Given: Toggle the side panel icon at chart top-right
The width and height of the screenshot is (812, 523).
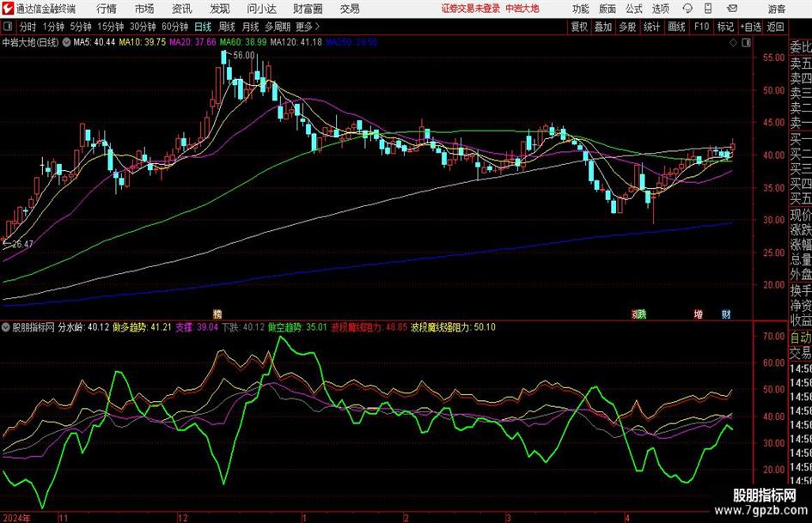Looking at the screenshot, I should tap(746, 43).
